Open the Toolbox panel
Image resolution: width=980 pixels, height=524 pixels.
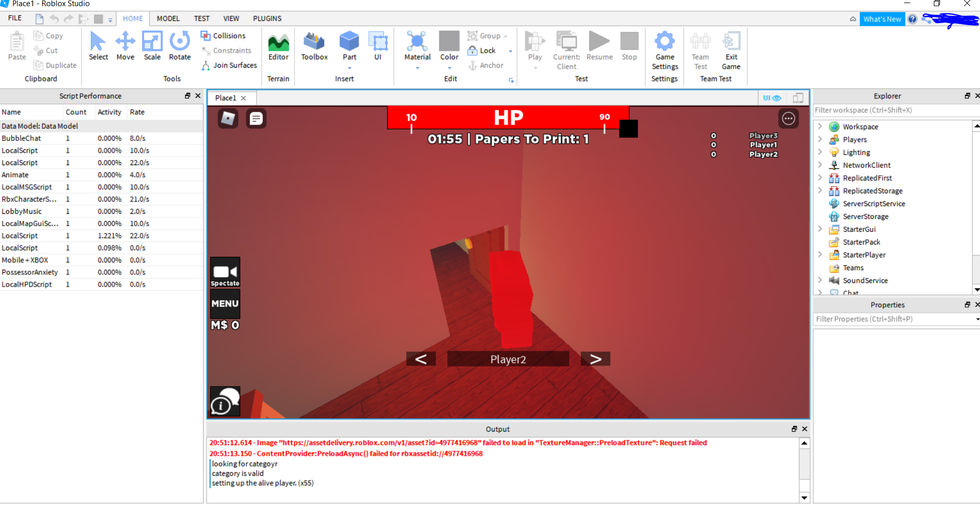[314, 46]
